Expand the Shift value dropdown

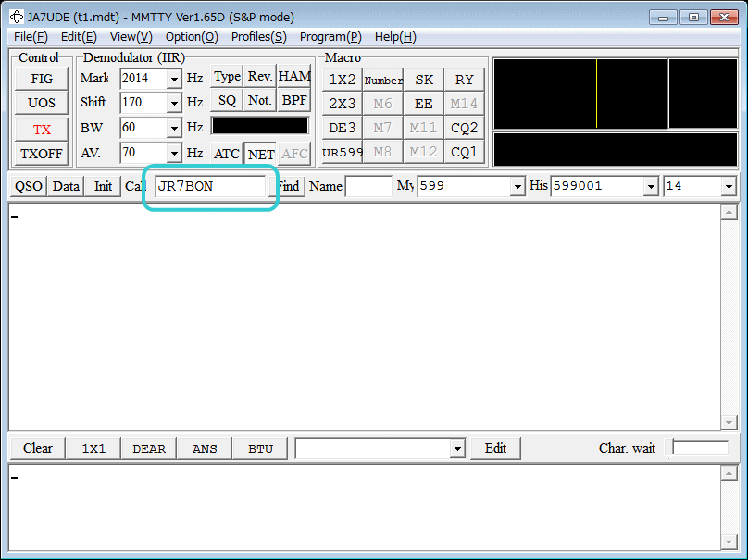174,103
